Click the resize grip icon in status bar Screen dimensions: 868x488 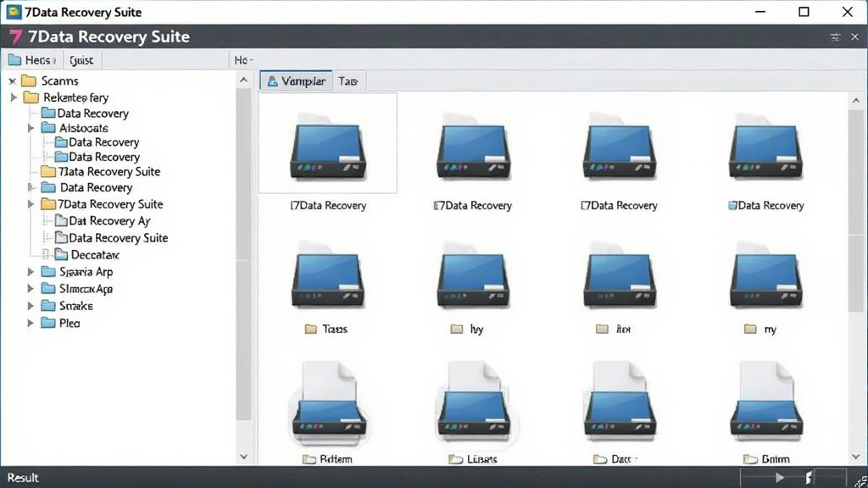861,481
